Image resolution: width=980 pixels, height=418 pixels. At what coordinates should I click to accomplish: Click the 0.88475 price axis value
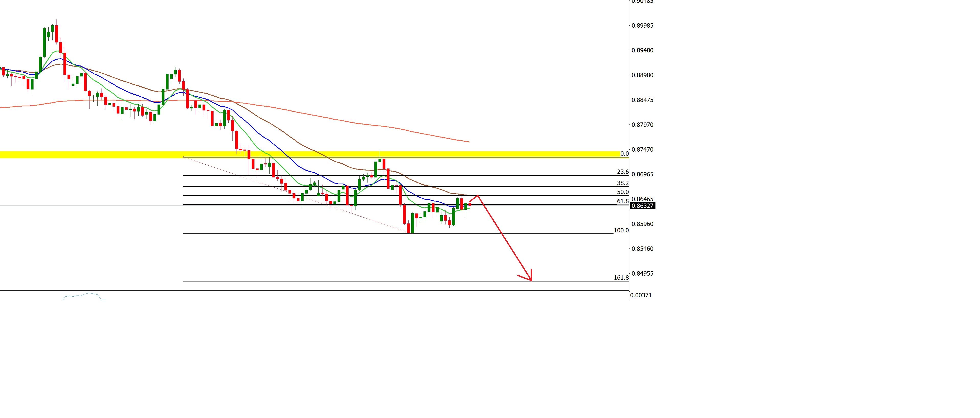pyautogui.click(x=643, y=100)
